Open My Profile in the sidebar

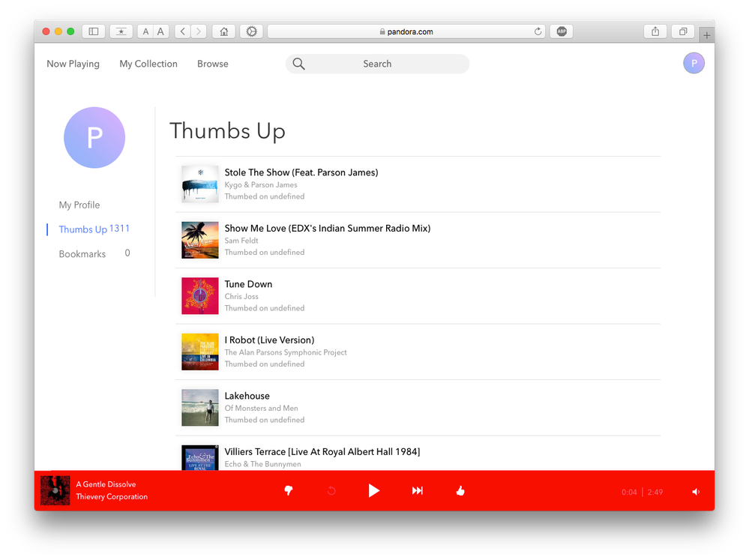click(x=79, y=205)
